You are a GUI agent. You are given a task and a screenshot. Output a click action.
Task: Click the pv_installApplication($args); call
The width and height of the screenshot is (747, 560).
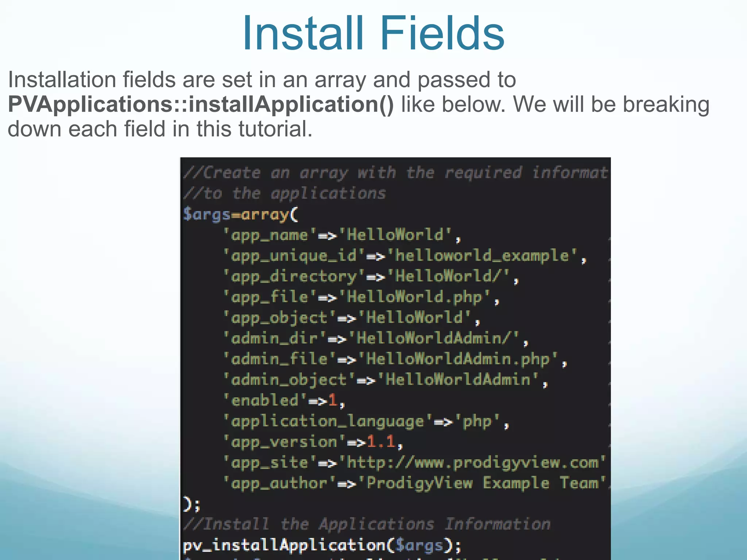coord(322,545)
